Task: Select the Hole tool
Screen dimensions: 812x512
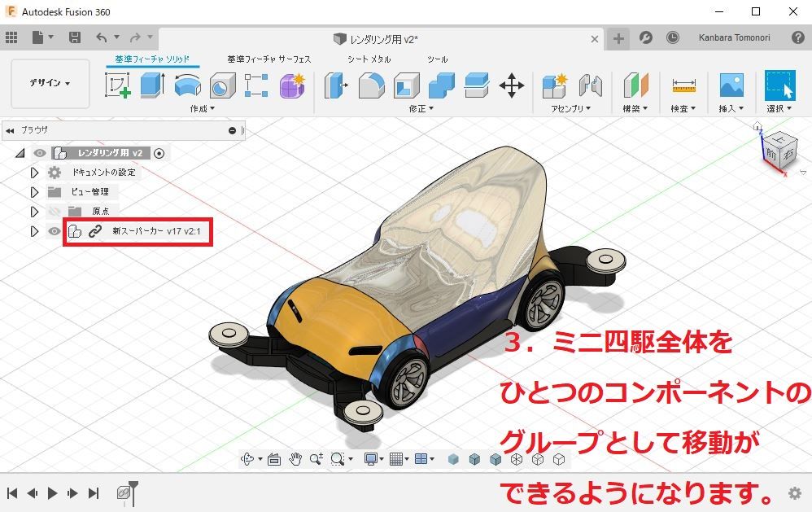Action: pyautogui.click(x=223, y=85)
